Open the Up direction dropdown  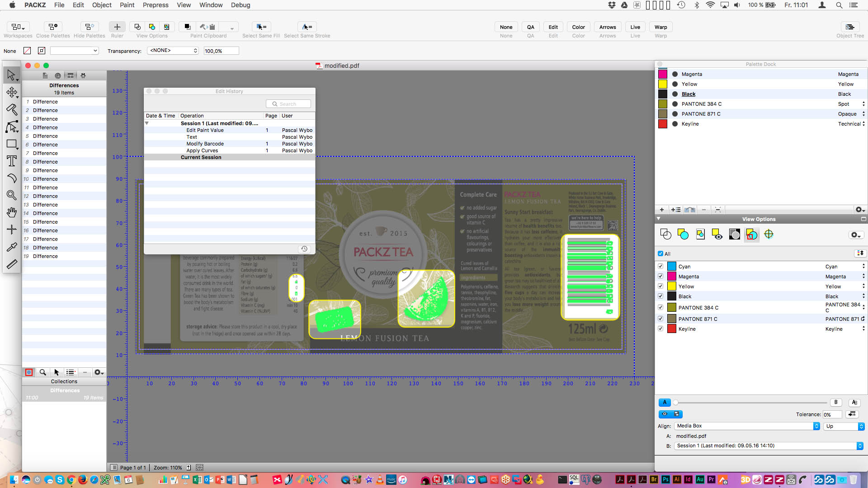point(844,426)
